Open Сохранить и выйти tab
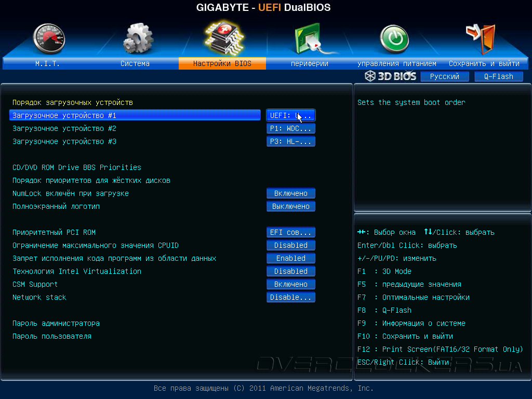This screenshot has width=532, height=399. pos(484,63)
